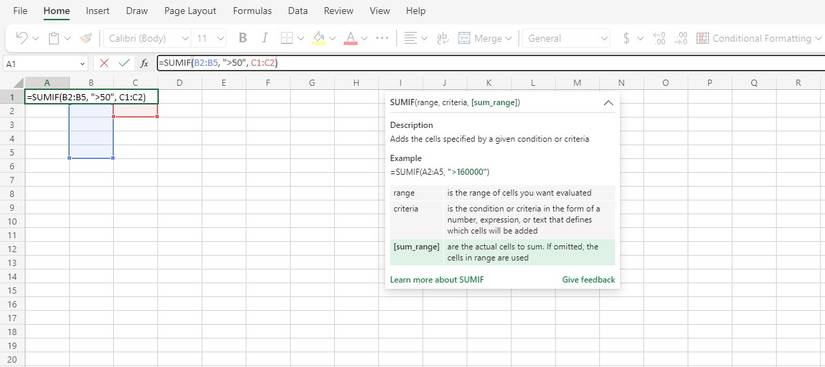Click the Paste clipboard icon
Screen dimensions: 825x367
point(54,38)
